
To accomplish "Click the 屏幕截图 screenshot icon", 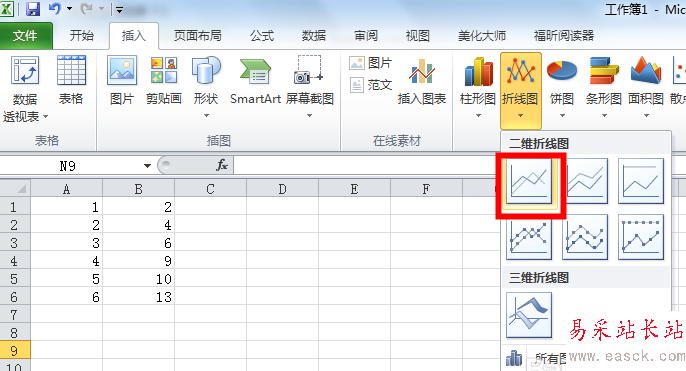I will [309, 70].
